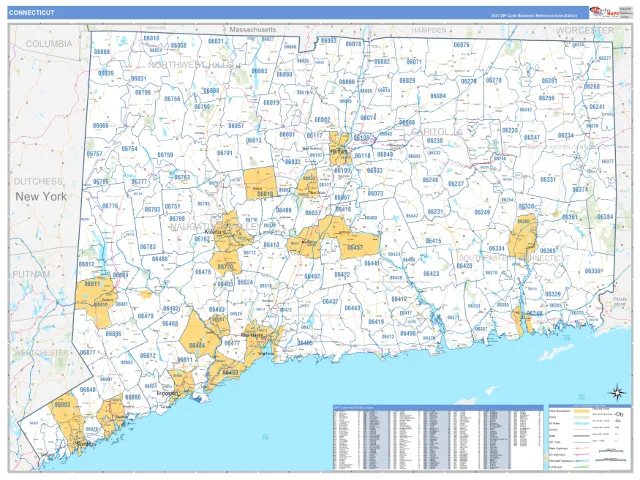The image size is (640, 480).
Task: Click ZIP code 06117 label
Action: pyautogui.click(x=314, y=135)
